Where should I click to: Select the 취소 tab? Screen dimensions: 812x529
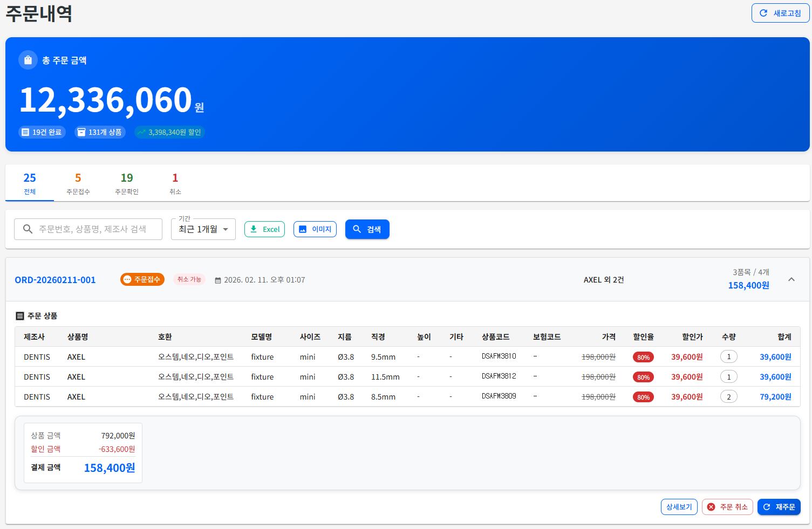(175, 183)
